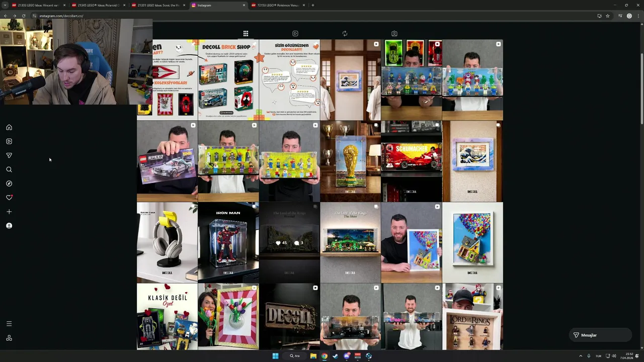Open the Up house balloons framed post
Image resolution: width=644 pixels, height=362 pixels.
pos(472,242)
